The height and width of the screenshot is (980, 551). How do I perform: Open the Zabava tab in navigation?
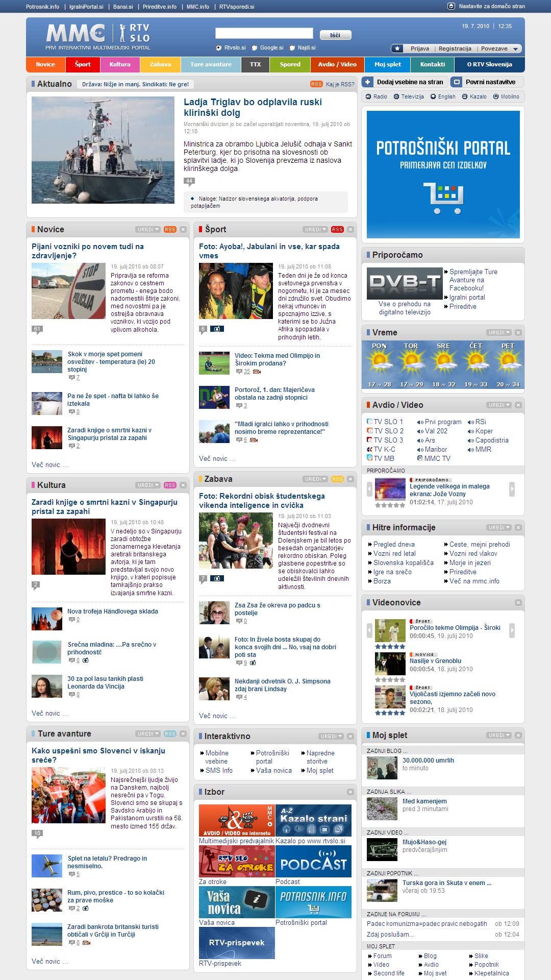(x=160, y=65)
